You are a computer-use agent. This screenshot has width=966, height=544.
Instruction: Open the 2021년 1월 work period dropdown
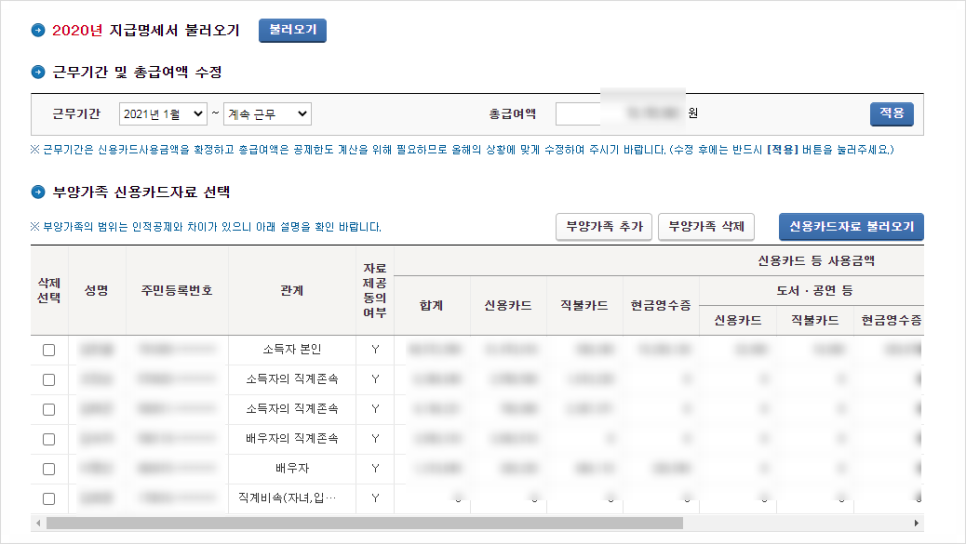[163, 114]
